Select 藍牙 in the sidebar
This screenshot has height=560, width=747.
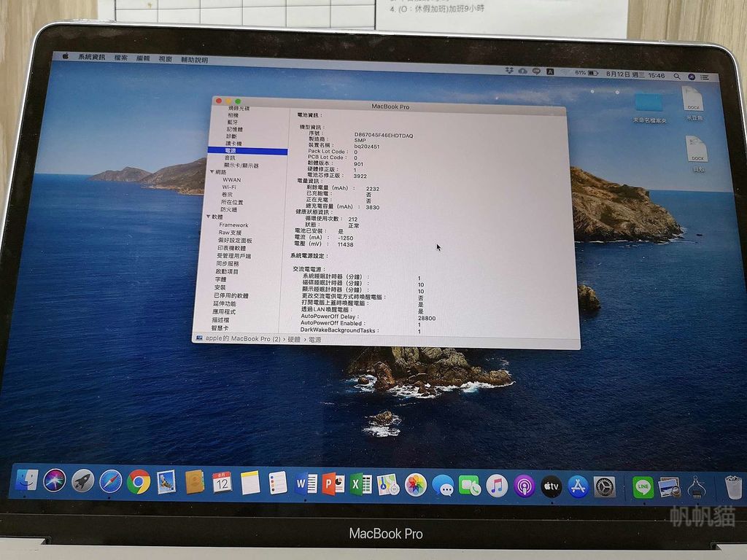click(232, 122)
